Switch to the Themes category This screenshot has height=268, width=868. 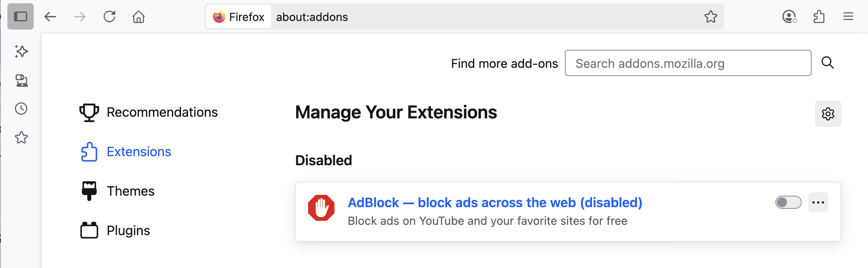130,190
